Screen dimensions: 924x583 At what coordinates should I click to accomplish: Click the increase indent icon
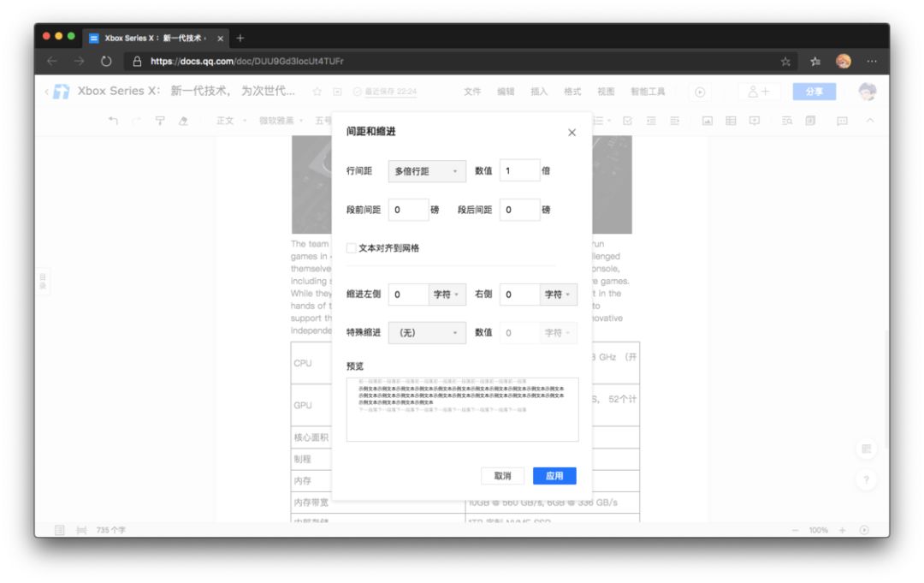[675, 120]
